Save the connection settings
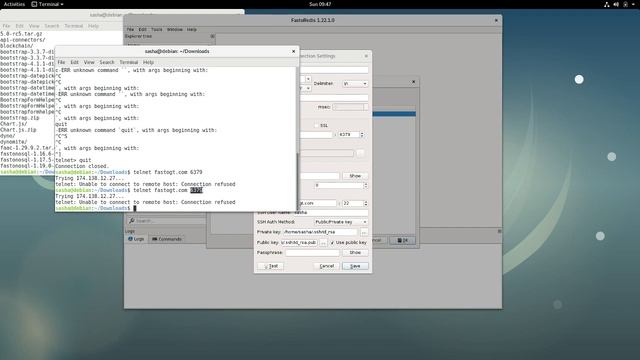 click(355, 266)
